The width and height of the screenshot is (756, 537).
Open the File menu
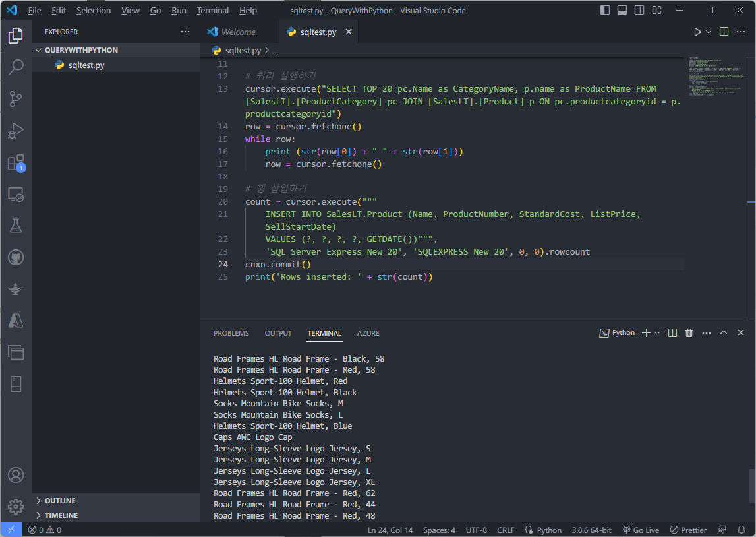pos(35,10)
